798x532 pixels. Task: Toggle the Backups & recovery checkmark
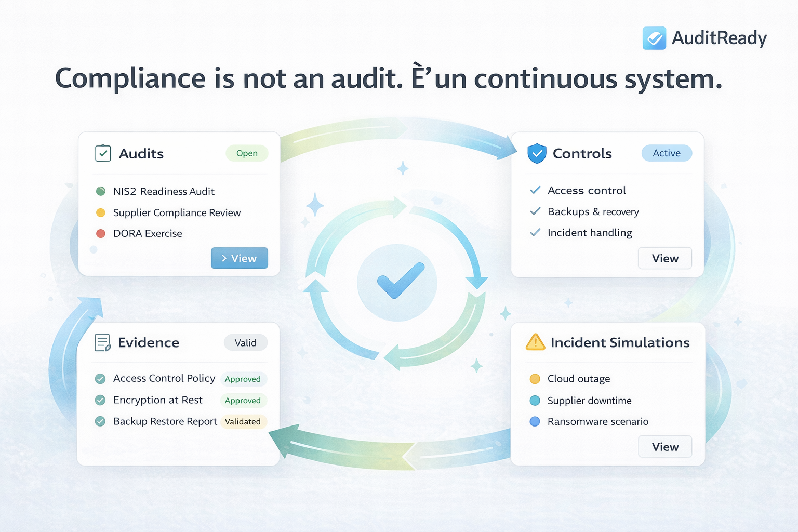coord(535,211)
